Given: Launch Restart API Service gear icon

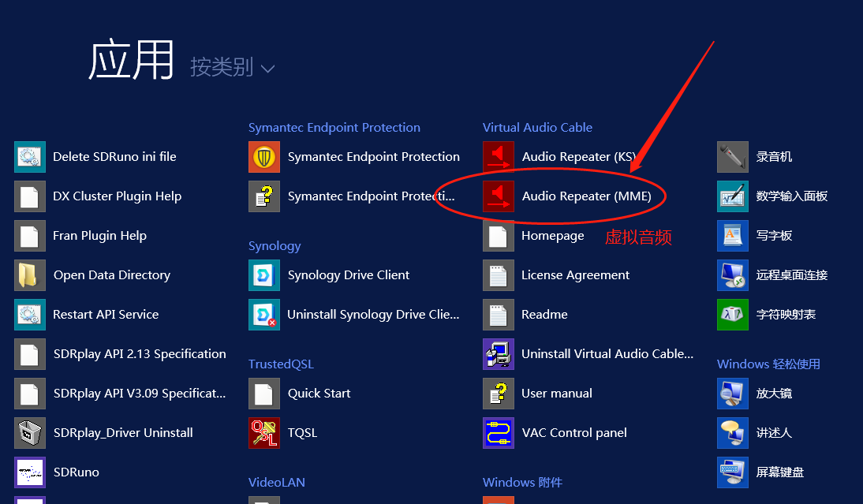Looking at the screenshot, I should pos(30,315).
